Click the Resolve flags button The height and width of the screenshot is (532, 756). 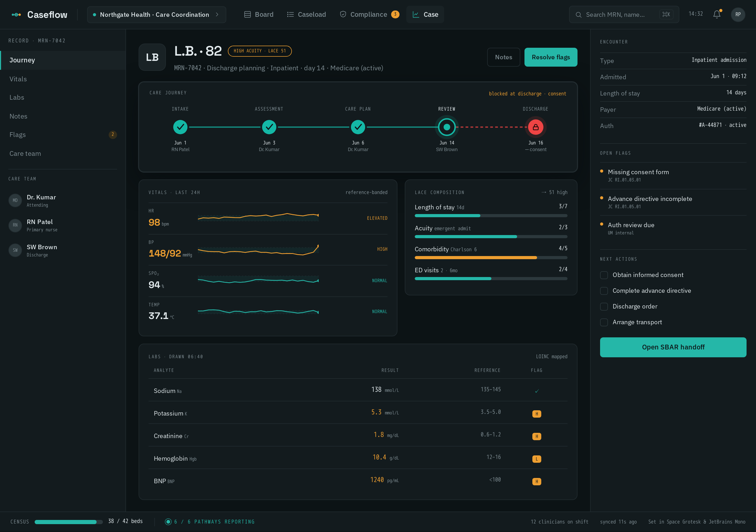point(550,57)
